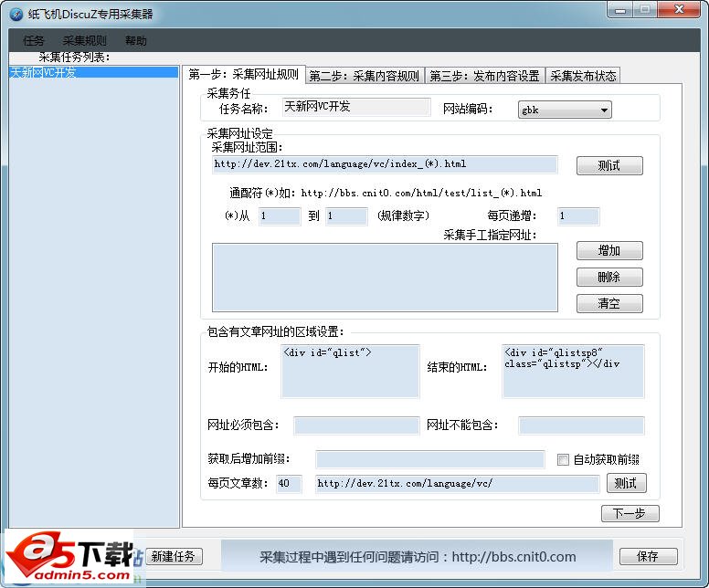The height and width of the screenshot is (588, 709).
Task: Click the 增加 button
Action: [609, 251]
